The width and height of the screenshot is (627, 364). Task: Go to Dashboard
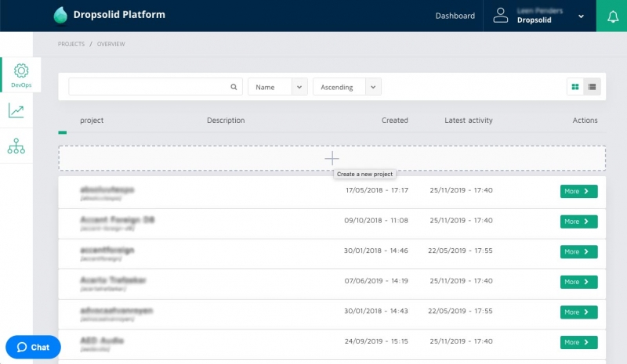tap(455, 16)
